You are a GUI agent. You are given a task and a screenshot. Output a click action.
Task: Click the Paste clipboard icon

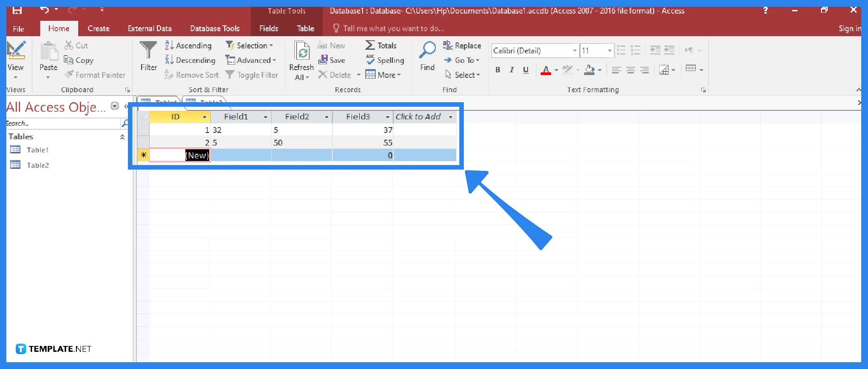coord(48,51)
